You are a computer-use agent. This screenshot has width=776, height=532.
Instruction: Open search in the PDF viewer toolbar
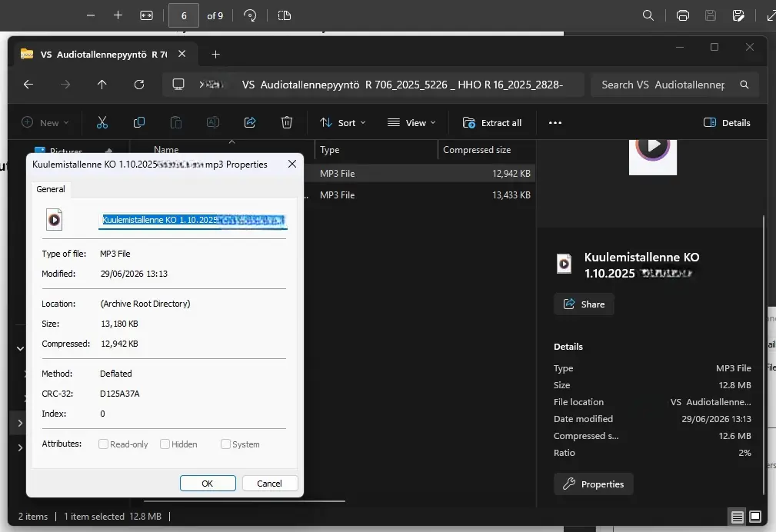(648, 16)
